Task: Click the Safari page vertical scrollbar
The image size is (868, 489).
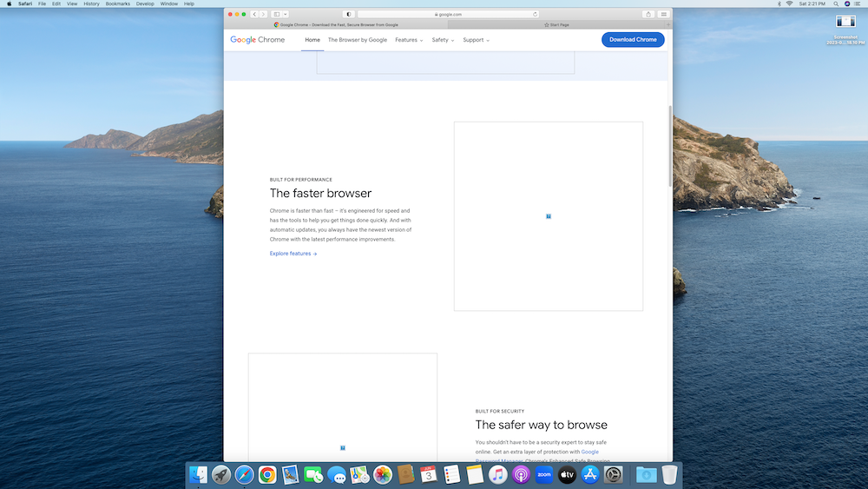Action: 670,146
